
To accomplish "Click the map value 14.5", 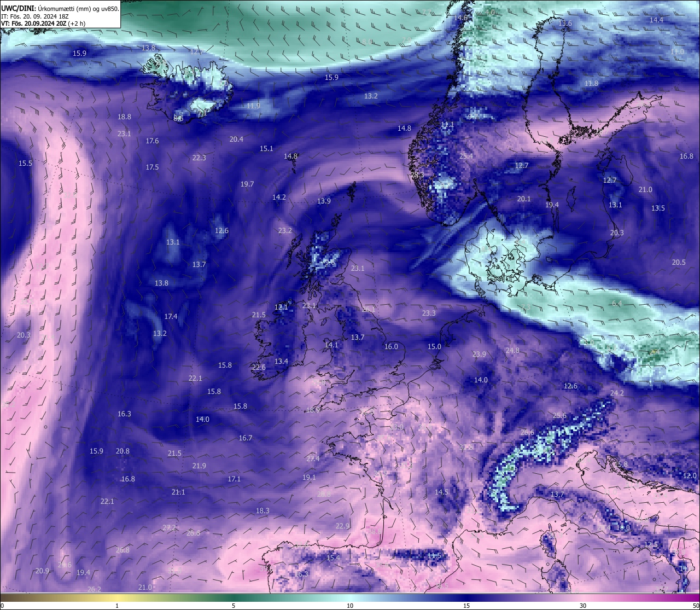I will [x=441, y=492].
